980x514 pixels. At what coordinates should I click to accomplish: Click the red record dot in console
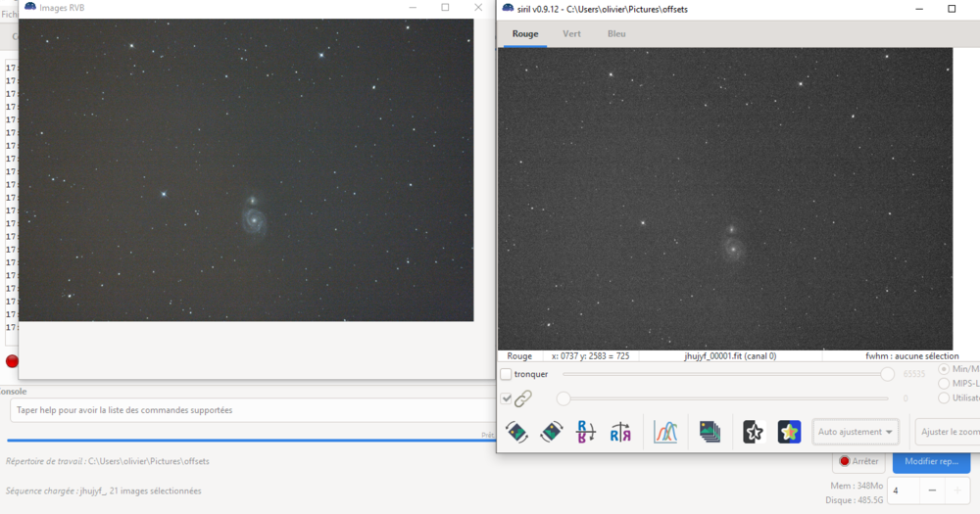pos(12,361)
